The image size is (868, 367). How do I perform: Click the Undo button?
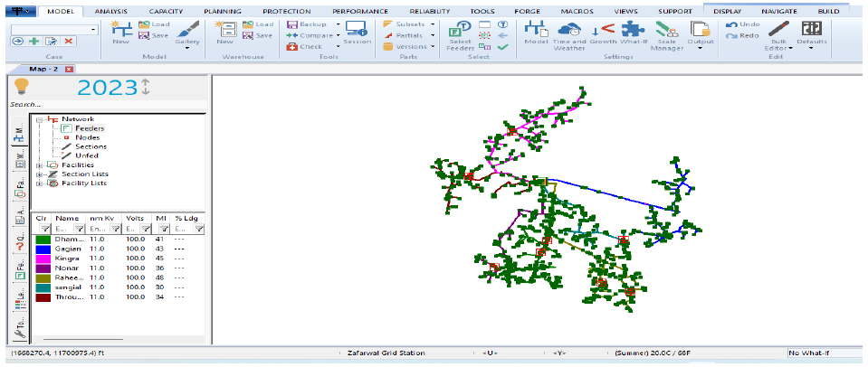tap(743, 24)
